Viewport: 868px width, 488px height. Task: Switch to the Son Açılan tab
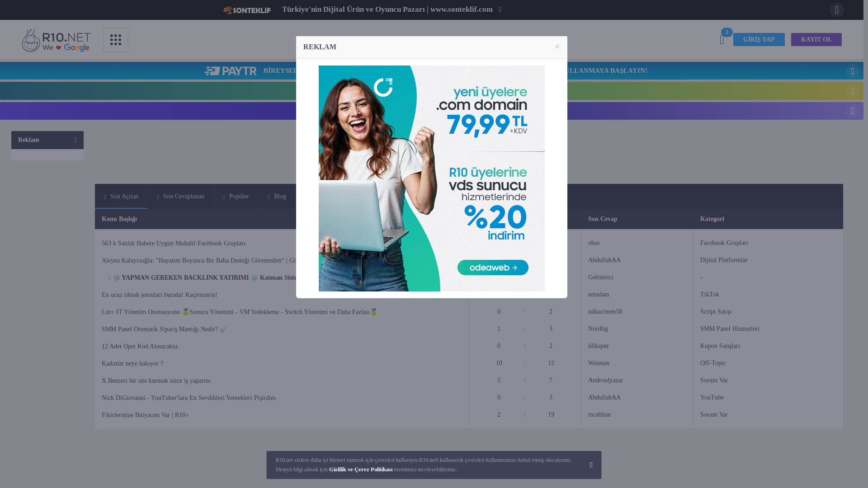(x=121, y=197)
